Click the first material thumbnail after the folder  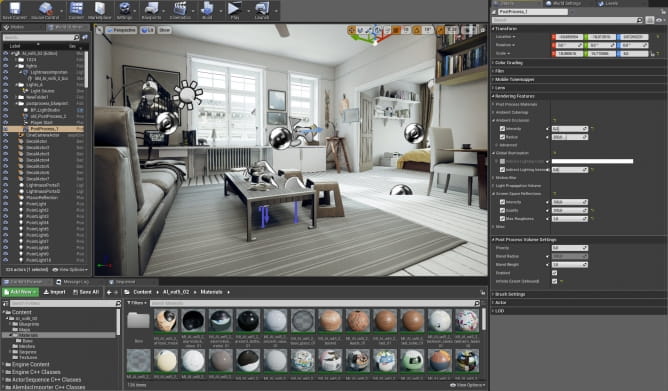[166, 321]
